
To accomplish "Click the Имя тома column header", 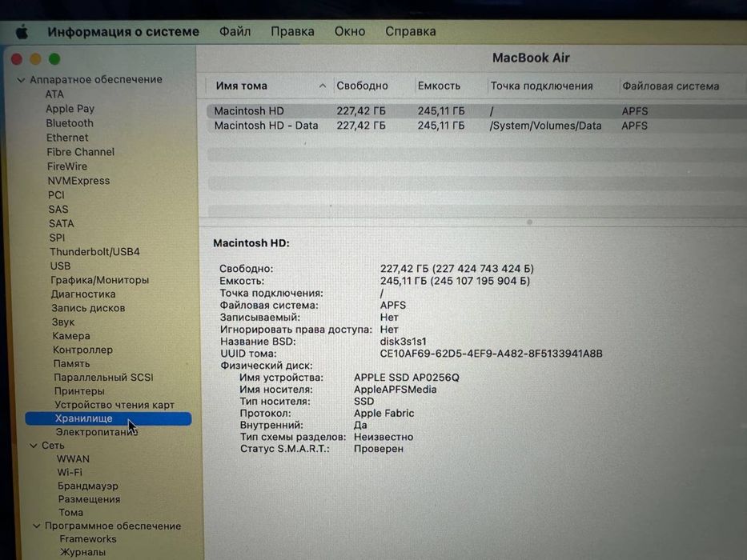I will coord(242,86).
